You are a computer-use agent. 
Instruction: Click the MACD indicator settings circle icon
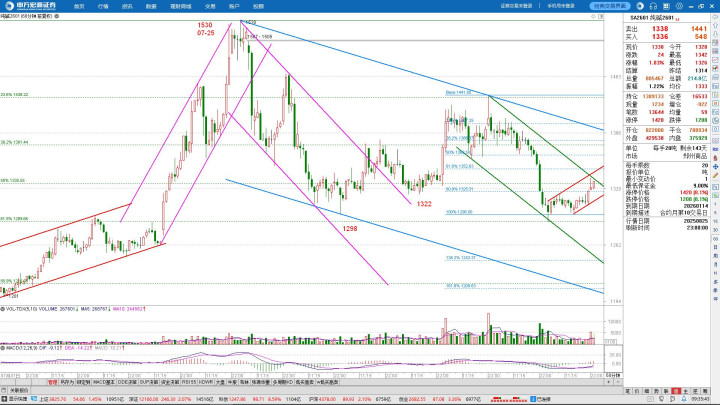(2, 348)
